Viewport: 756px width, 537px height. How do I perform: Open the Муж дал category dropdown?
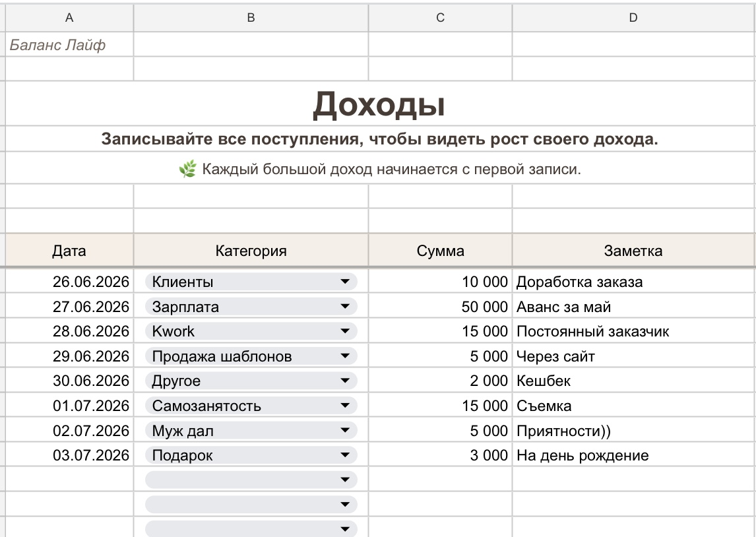345,431
